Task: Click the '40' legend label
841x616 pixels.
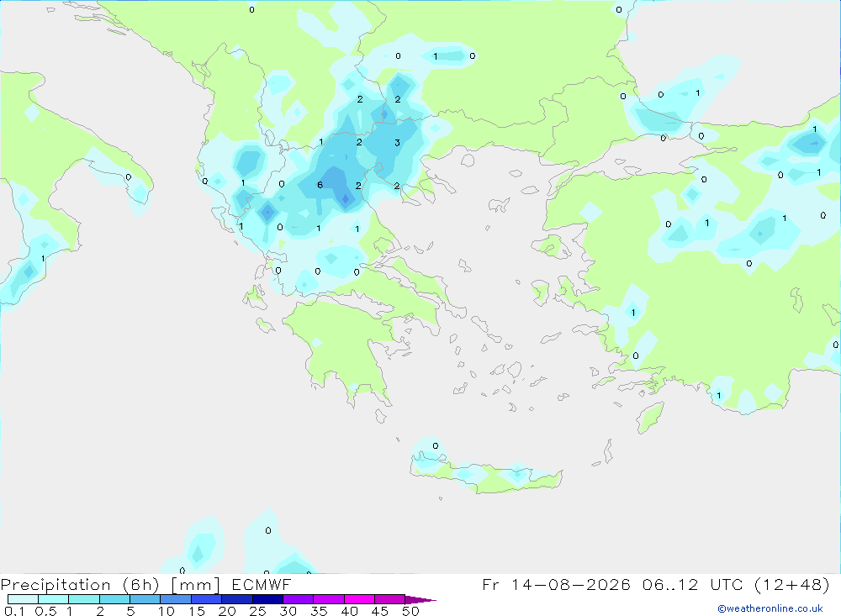Action: pyautogui.click(x=349, y=611)
